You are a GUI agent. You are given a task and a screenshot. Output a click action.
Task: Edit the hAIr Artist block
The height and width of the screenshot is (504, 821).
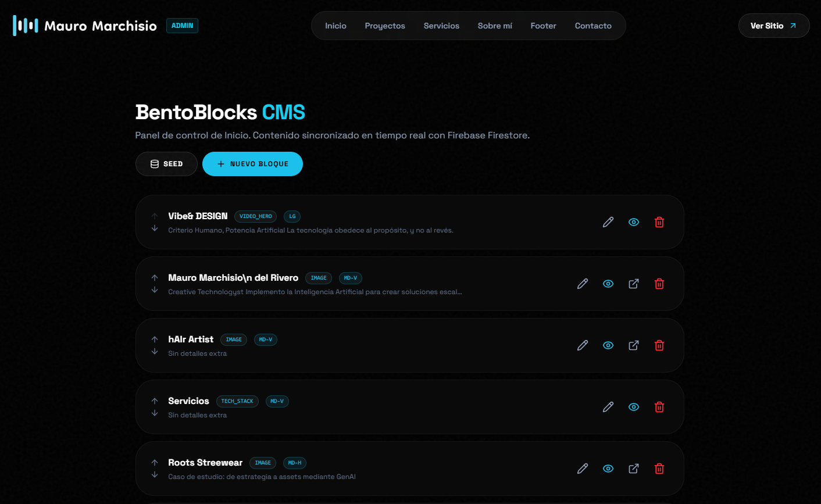pos(583,345)
